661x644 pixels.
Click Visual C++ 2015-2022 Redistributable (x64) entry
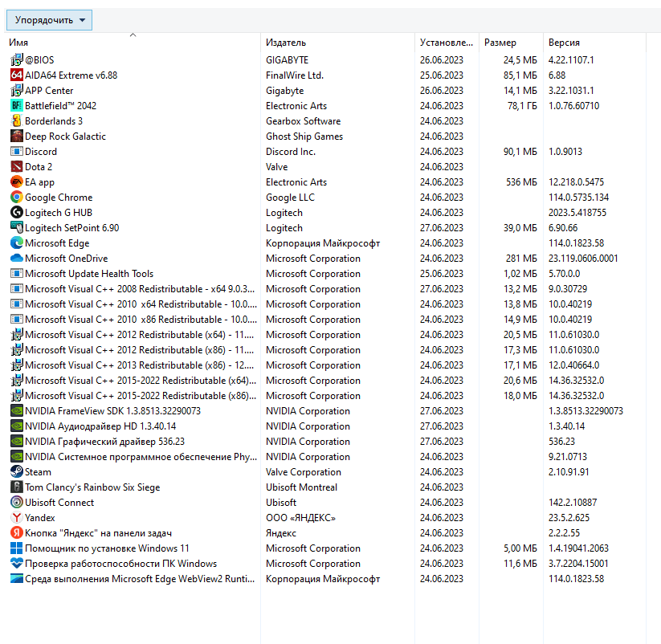pos(141,381)
